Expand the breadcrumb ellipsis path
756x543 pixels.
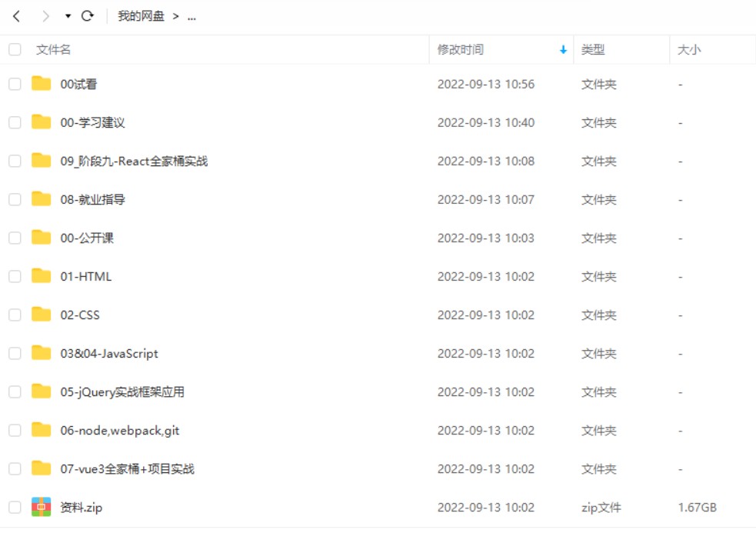click(x=192, y=18)
